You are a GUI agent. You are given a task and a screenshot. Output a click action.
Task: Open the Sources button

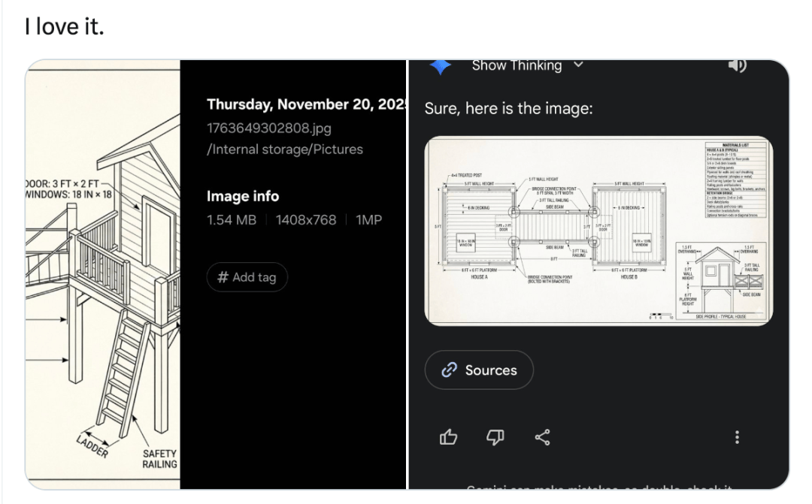click(479, 370)
